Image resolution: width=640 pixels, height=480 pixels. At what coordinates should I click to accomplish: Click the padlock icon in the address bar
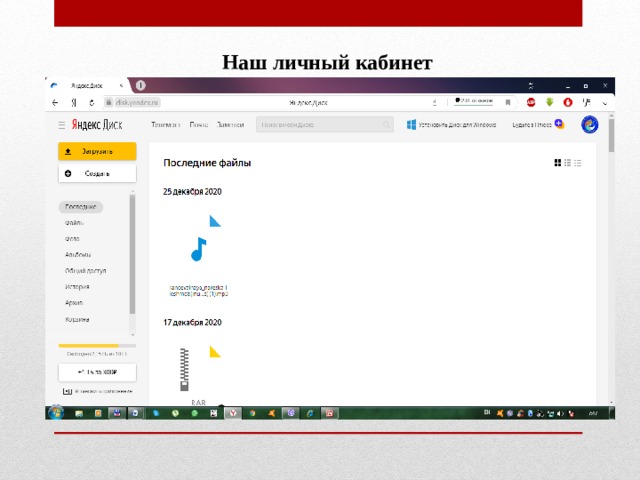109,102
